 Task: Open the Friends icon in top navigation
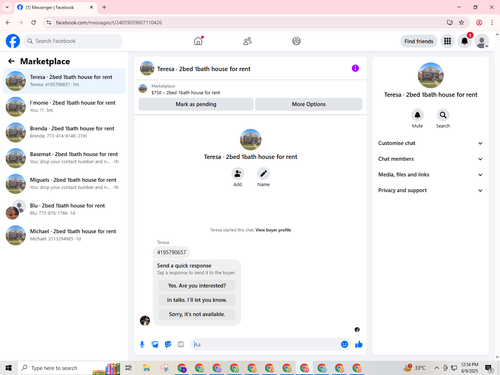click(x=247, y=41)
